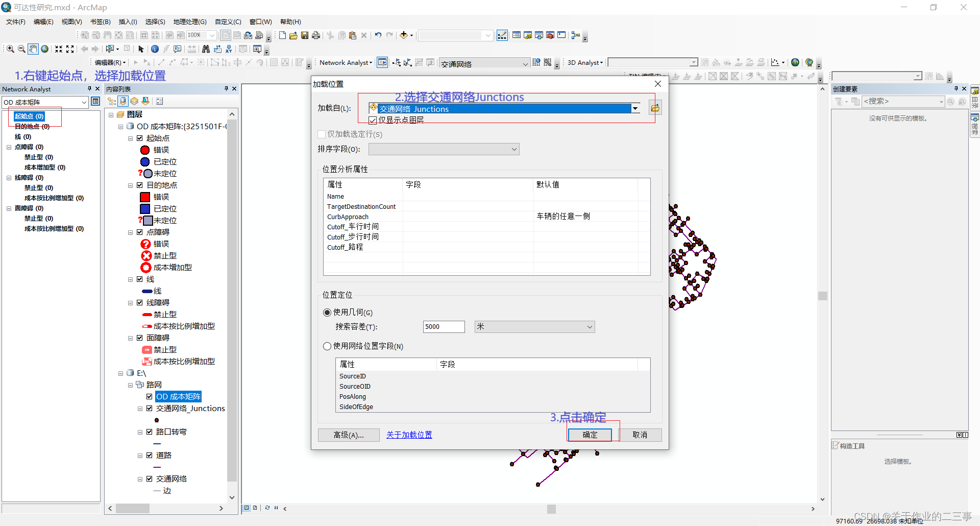Open the 书签(B) menu
Screen dimensions: 980x526
pos(100,22)
